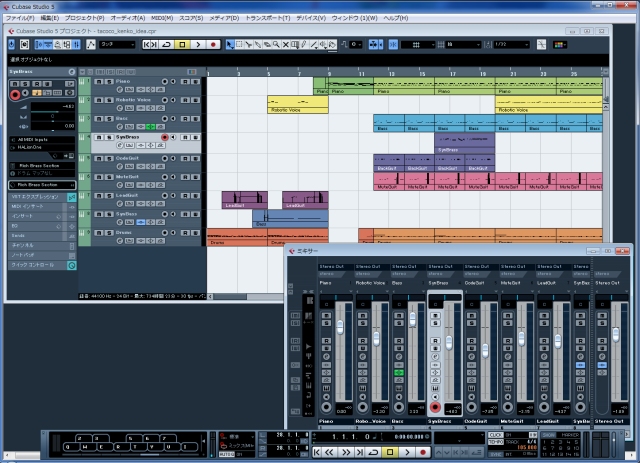Toggle monitor on the LeadGuit track
640x463 pixels.
(x=173, y=196)
